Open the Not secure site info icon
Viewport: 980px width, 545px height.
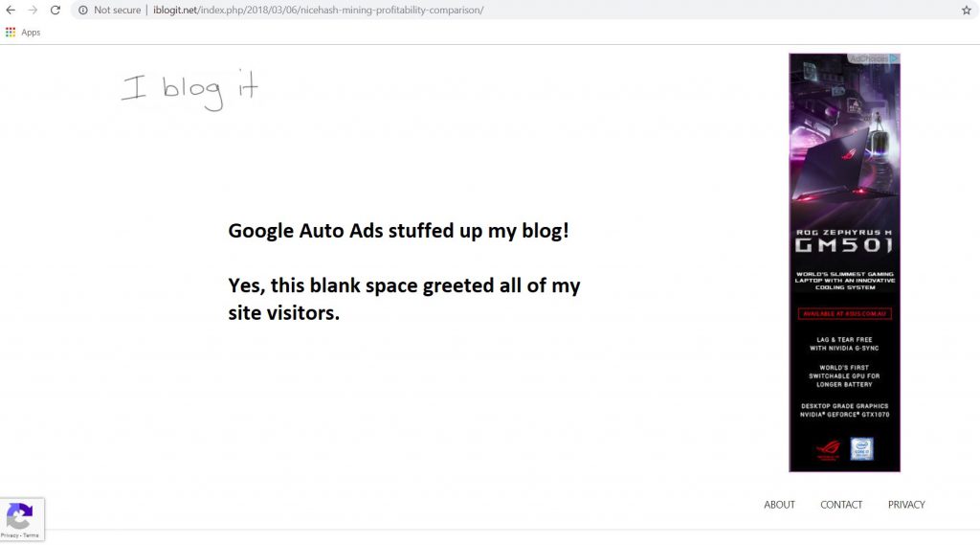coord(82,10)
